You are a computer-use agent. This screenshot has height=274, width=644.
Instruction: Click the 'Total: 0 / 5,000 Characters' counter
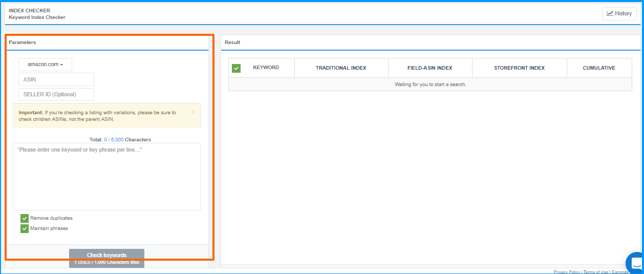120,139
